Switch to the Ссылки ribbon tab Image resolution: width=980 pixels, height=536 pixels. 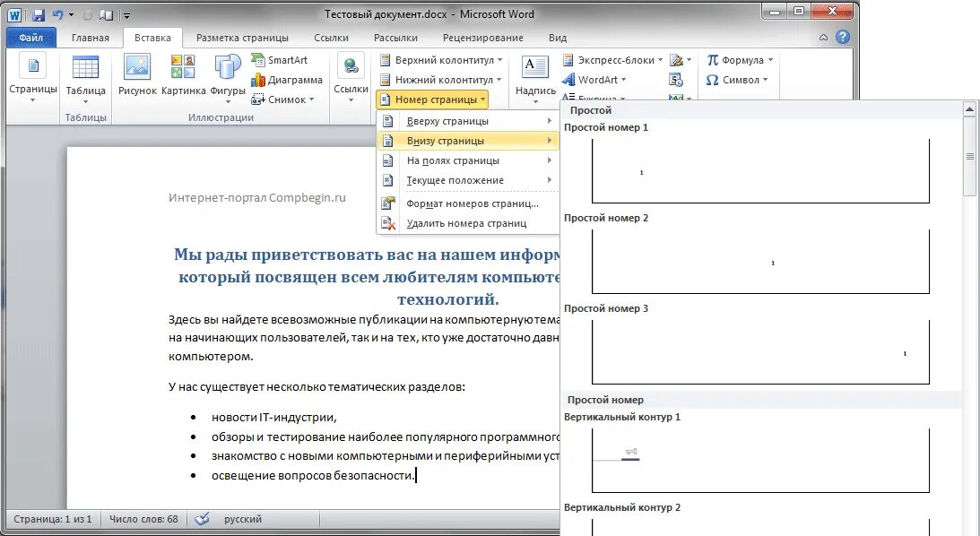pyautogui.click(x=331, y=38)
